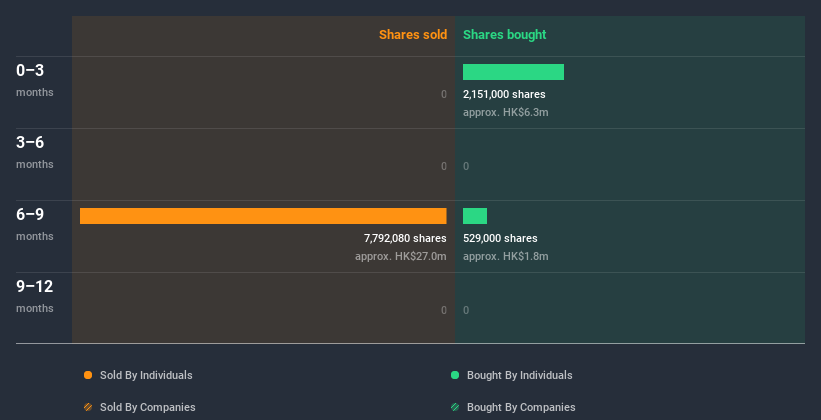Click the 6–9 months row label
Viewport: 821px width, 420px height.
35,224
